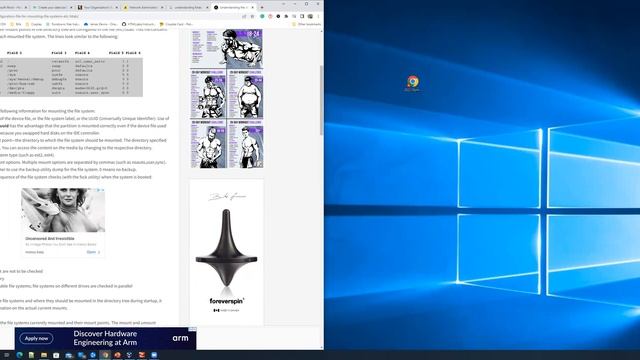Image resolution: width=640 pixels, height=360 pixels.
Task: Close the Arm banner ad
Action: click(194, 329)
